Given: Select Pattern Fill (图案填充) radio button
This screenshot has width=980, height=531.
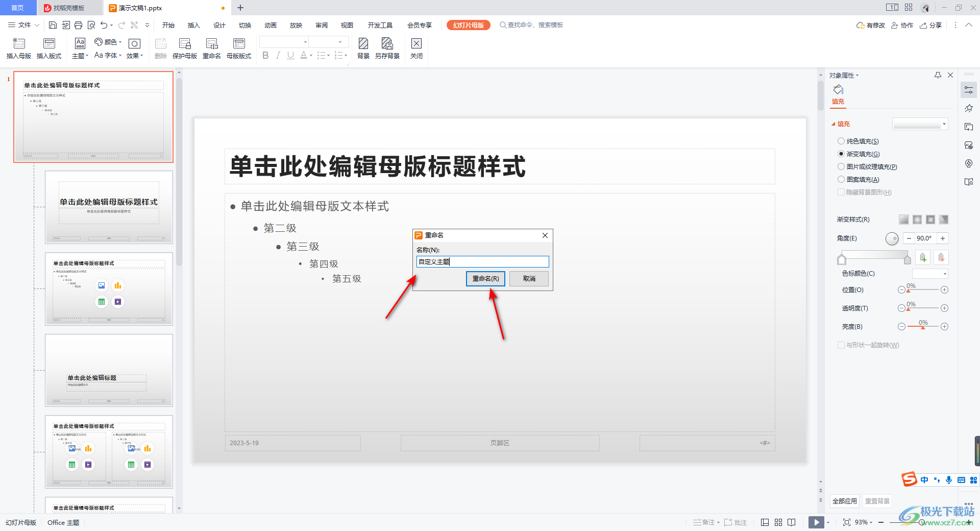Looking at the screenshot, I should coord(841,179).
